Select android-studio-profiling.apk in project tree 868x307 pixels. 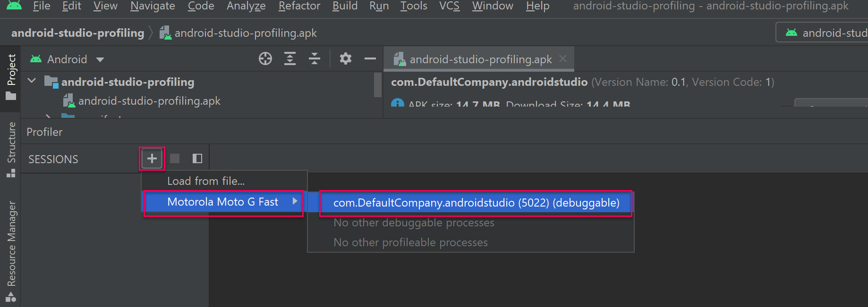pyautogui.click(x=142, y=101)
